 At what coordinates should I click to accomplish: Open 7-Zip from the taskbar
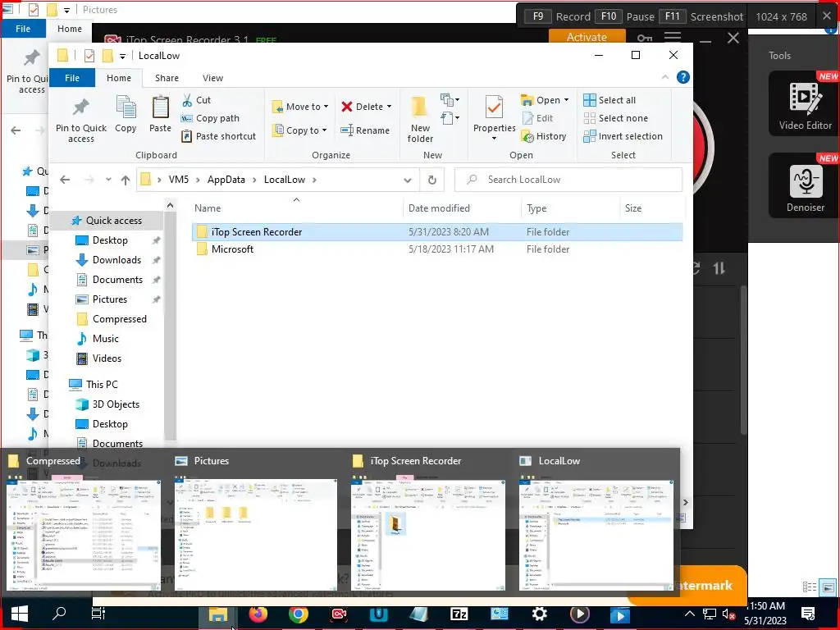point(459,614)
